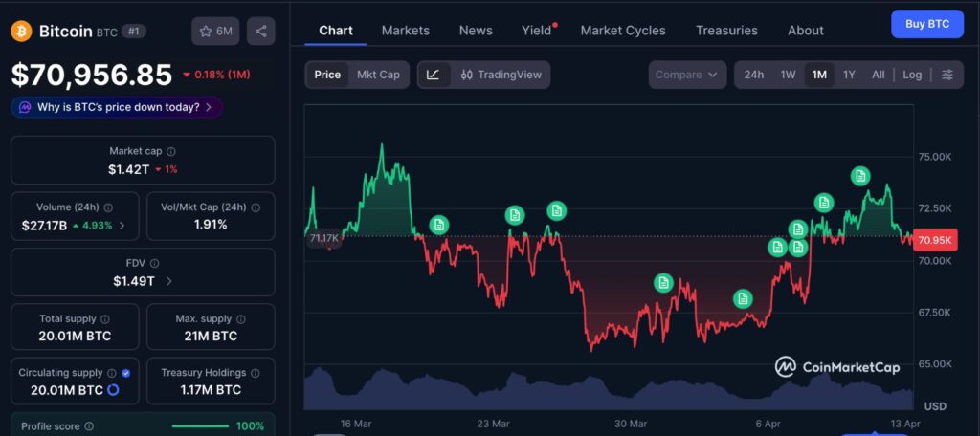Image resolution: width=980 pixels, height=436 pixels.
Task: Expand the price-down explanation chevron
Action: [209, 107]
